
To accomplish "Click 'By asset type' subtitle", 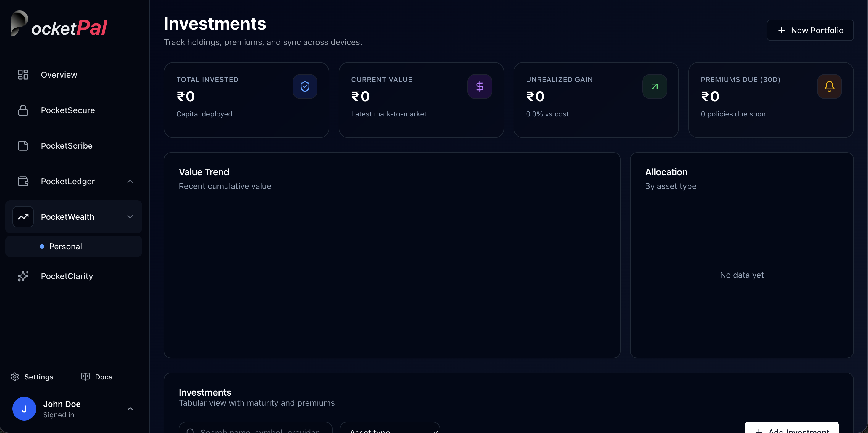I will (x=671, y=186).
